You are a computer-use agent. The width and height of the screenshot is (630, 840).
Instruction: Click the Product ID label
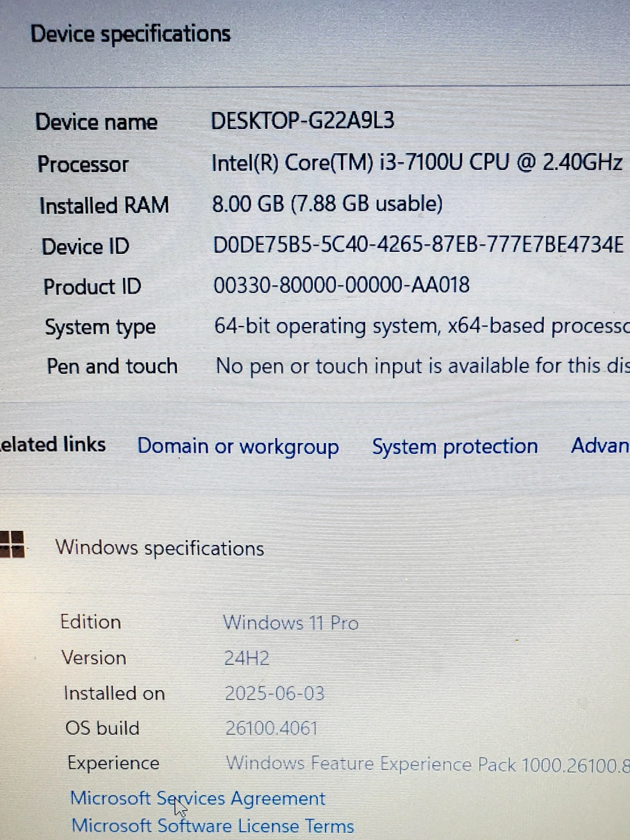pos(92,287)
